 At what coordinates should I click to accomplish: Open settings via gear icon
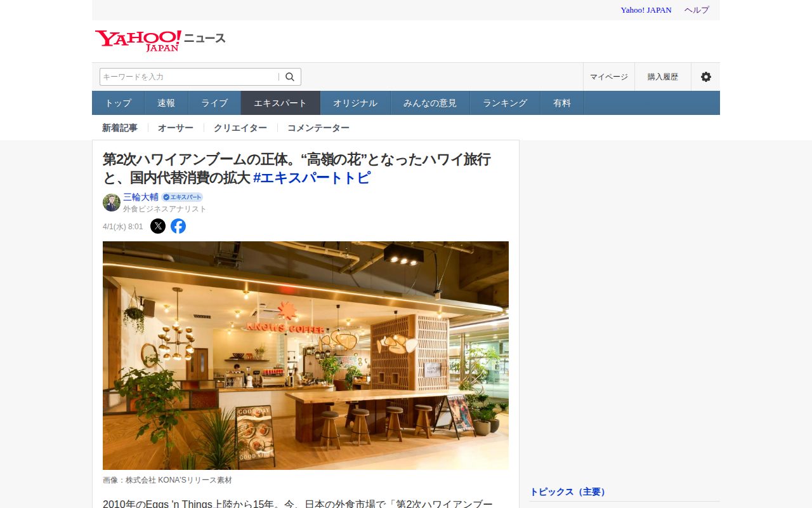tap(705, 77)
